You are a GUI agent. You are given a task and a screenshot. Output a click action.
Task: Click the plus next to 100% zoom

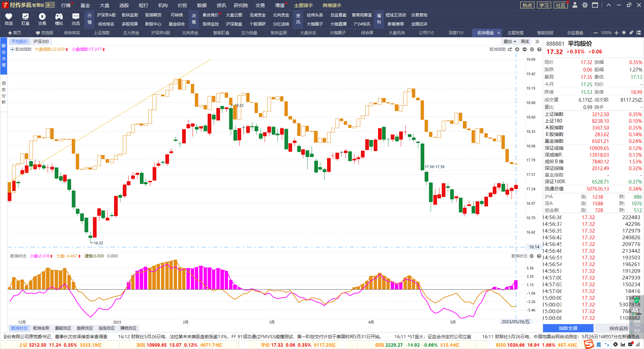[x=616, y=33]
